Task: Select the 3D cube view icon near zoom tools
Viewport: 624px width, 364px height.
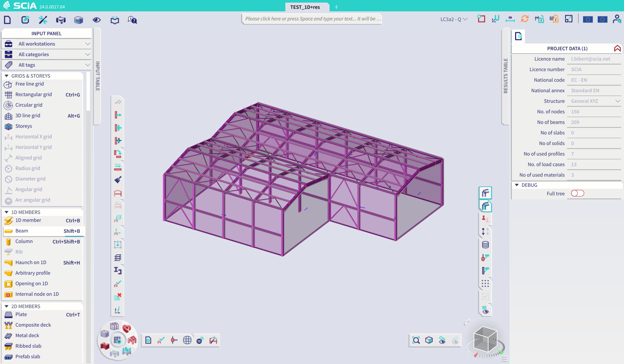Action: (x=429, y=340)
